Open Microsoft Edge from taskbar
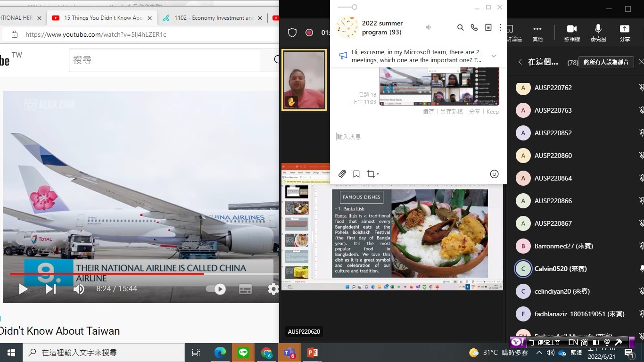The image size is (644, 362). pos(220,353)
